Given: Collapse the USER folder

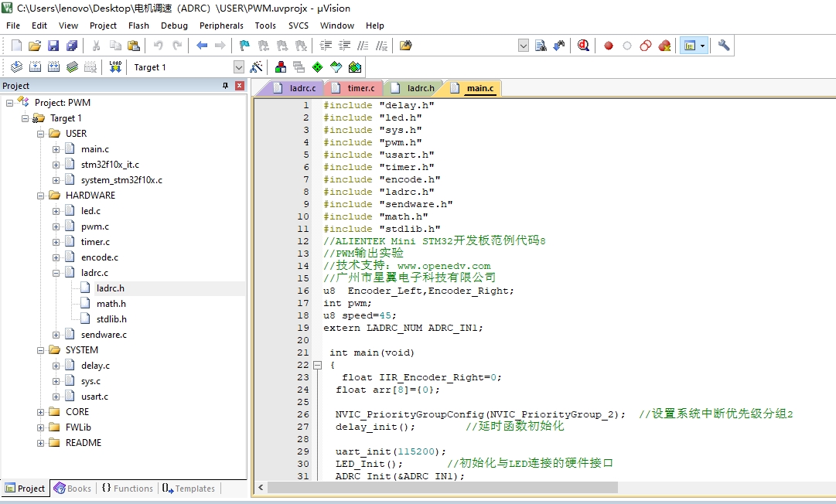Looking at the screenshot, I should click(40, 134).
